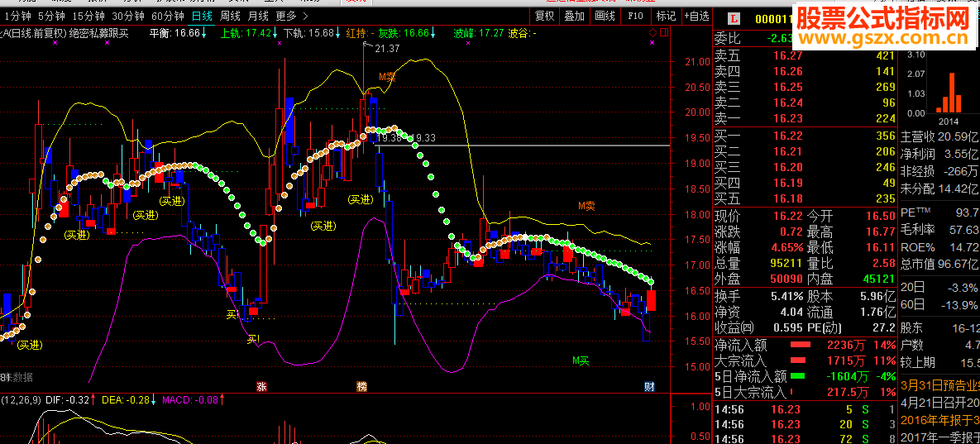
Task: Click the 财 marker icon on time axis
Action: [649, 387]
